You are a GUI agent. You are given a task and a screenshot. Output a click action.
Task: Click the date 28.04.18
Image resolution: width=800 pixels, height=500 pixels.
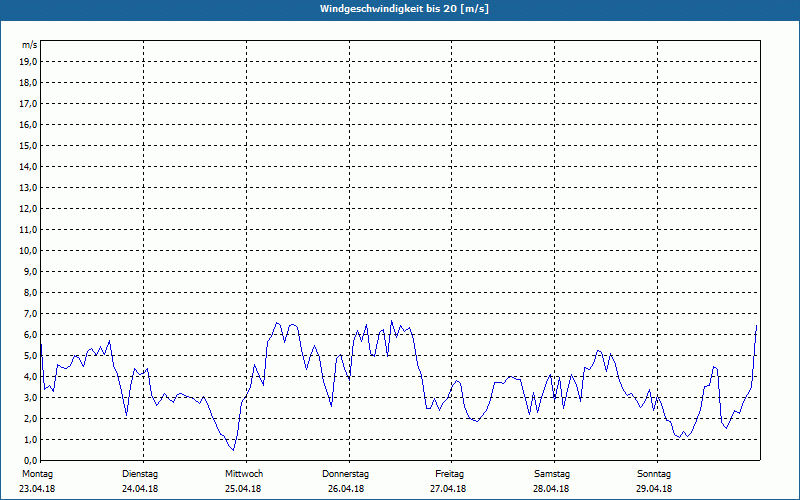click(551, 488)
